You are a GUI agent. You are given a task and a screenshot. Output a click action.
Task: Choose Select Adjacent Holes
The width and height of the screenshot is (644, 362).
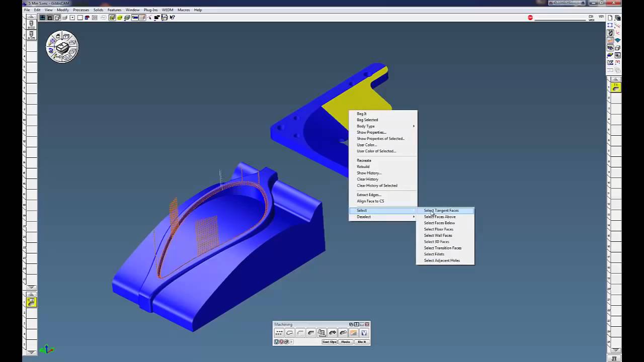pyautogui.click(x=445, y=260)
